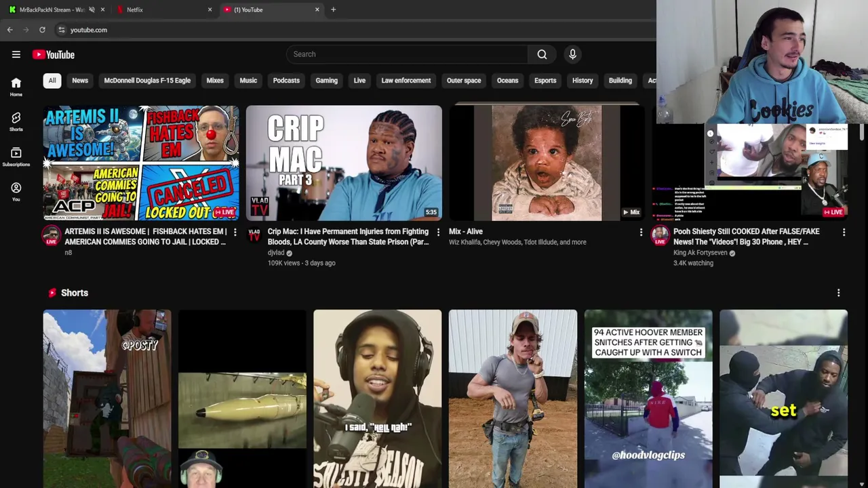This screenshot has width=868, height=488.
Task: Open the 'I said, Hell nah' short
Action: 378,399
